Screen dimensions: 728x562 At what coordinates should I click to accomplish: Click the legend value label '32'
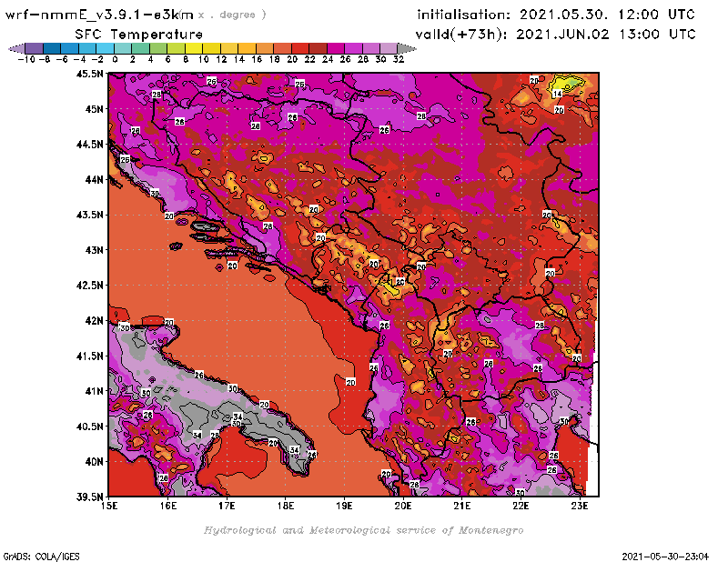399,59
